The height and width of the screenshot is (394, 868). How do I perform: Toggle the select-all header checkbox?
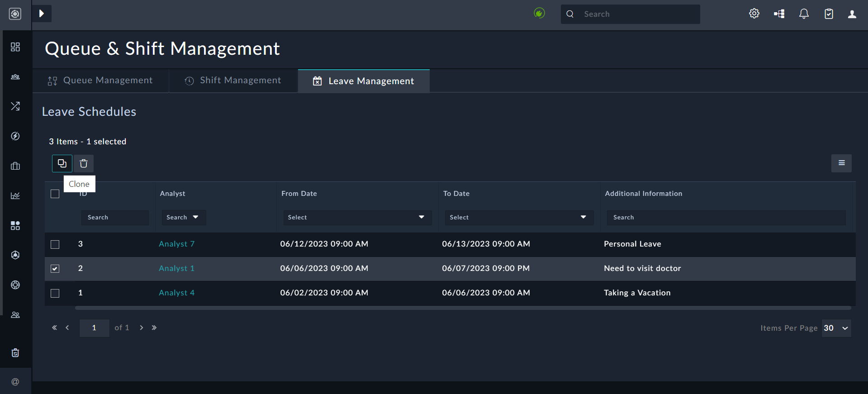(55, 194)
